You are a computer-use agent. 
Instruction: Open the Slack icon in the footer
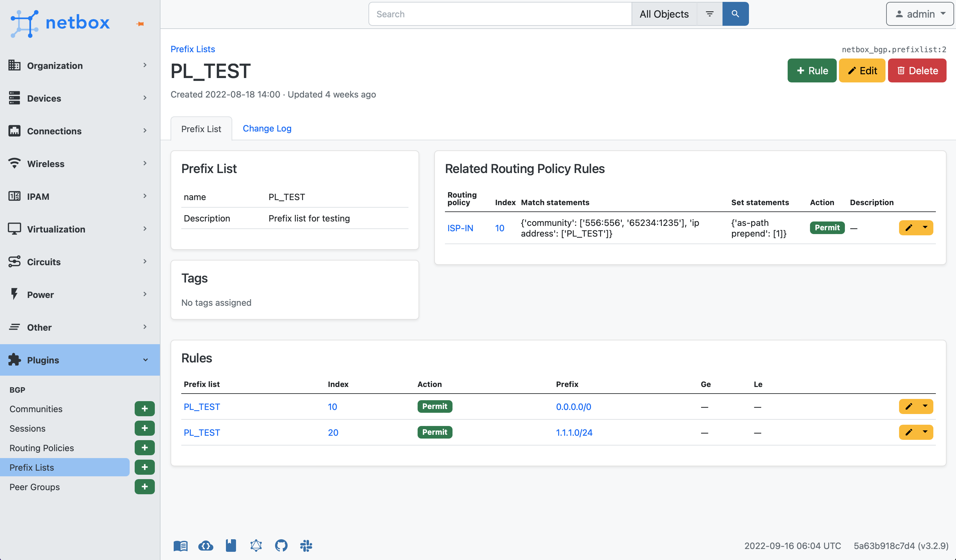(x=306, y=546)
